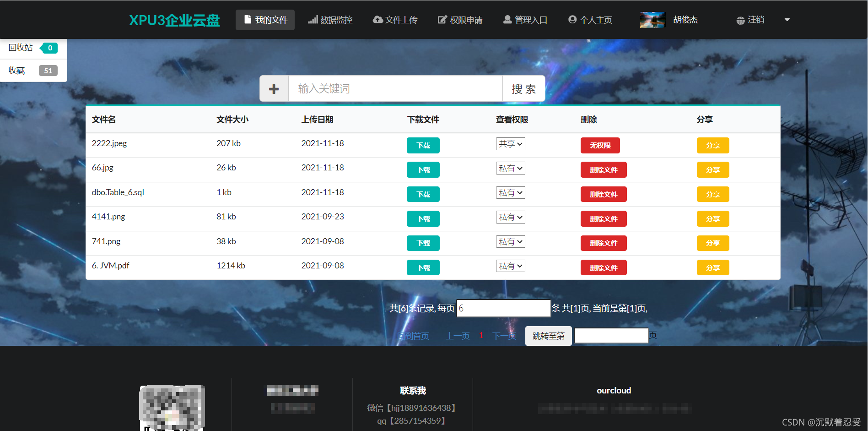This screenshot has width=868, height=431.
Task: Open the 私有 dropdown for 66.jpg
Action: 510,168
